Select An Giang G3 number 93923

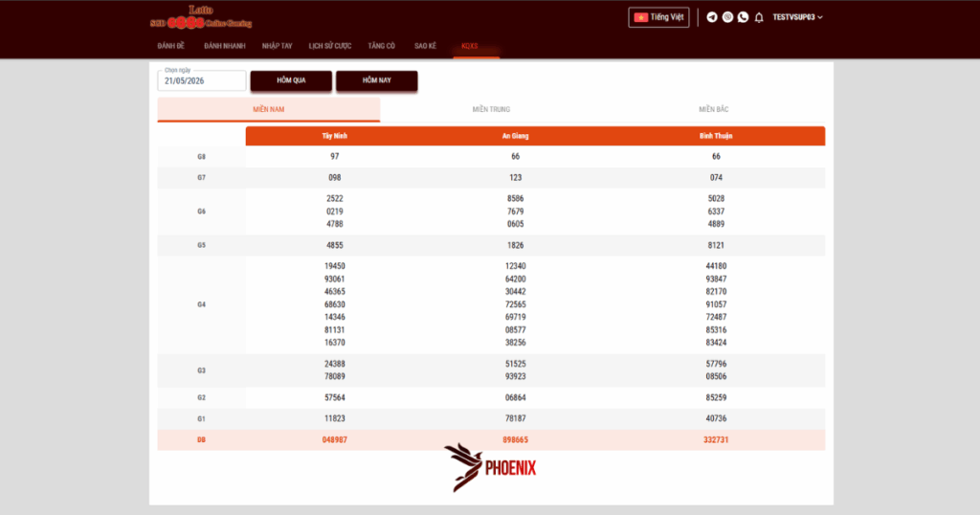[x=515, y=376]
